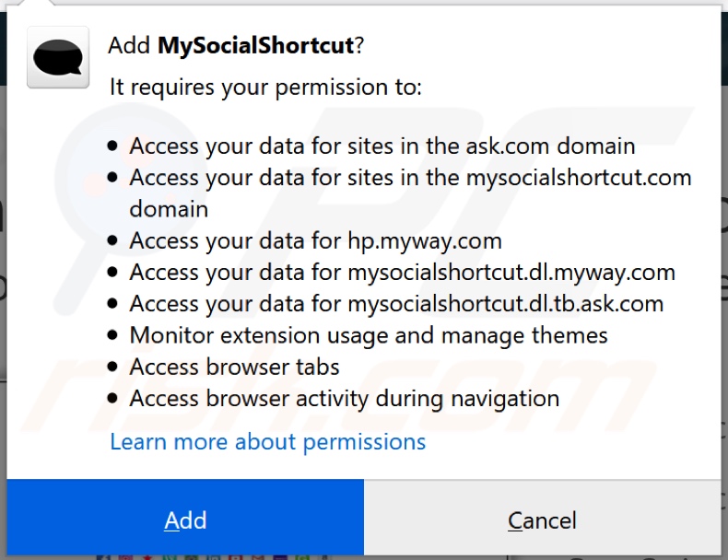Click the bullet before the ask.com permission
This screenshot has width=728, height=560.
click(113, 146)
